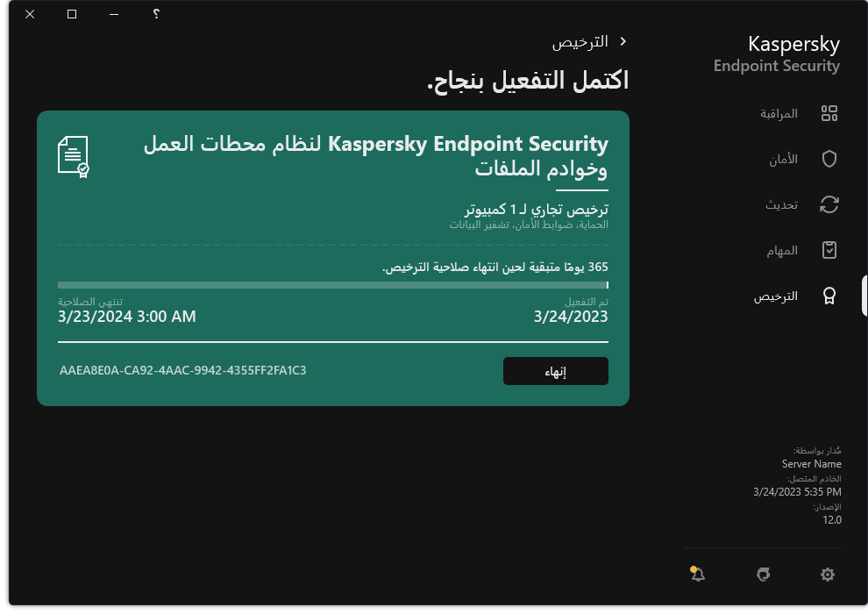Select the الترخيص license ribbon icon
This screenshot has height=614, width=868.
(x=829, y=296)
